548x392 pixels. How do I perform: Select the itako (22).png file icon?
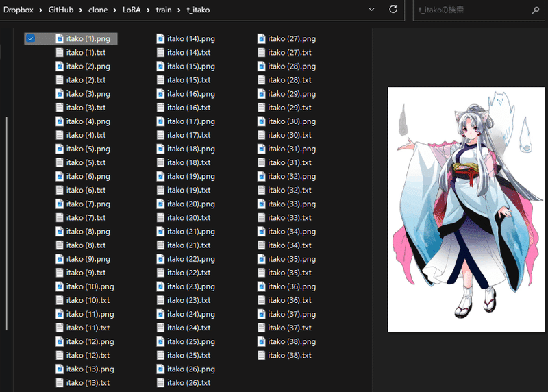160,259
